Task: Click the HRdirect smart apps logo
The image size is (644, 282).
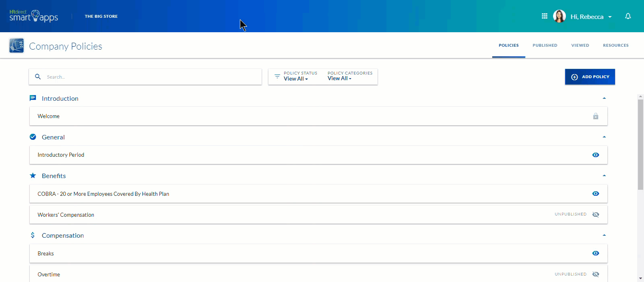Action: pyautogui.click(x=34, y=16)
